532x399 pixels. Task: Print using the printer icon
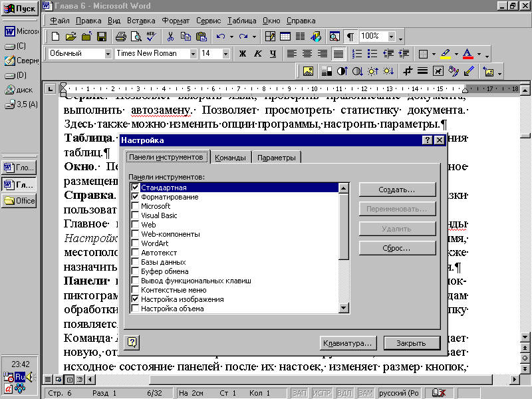coord(121,37)
